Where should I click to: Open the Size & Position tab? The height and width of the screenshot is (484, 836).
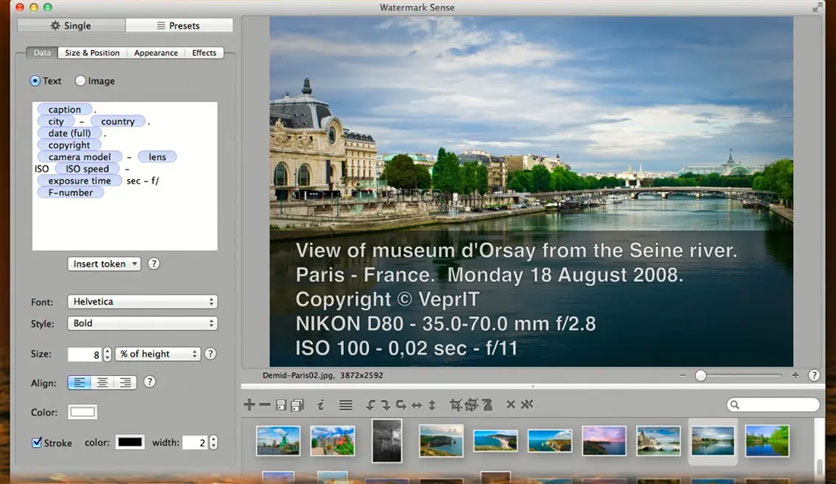(92, 53)
